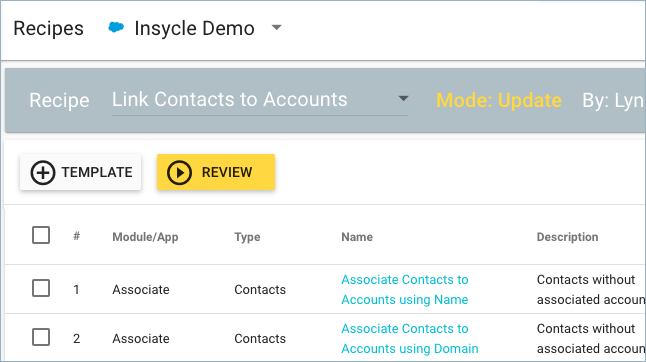Click the Module/App column header
The height and width of the screenshot is (362, 646).
145,237
